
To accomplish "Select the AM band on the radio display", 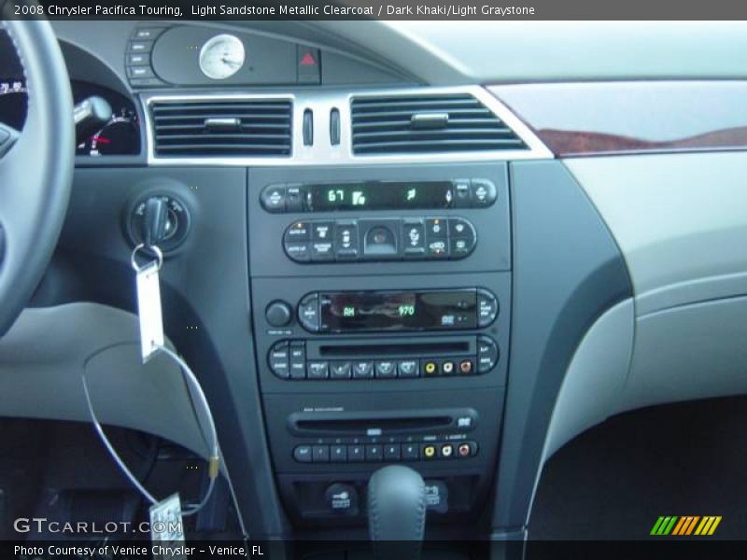I will tap(348, 310).
